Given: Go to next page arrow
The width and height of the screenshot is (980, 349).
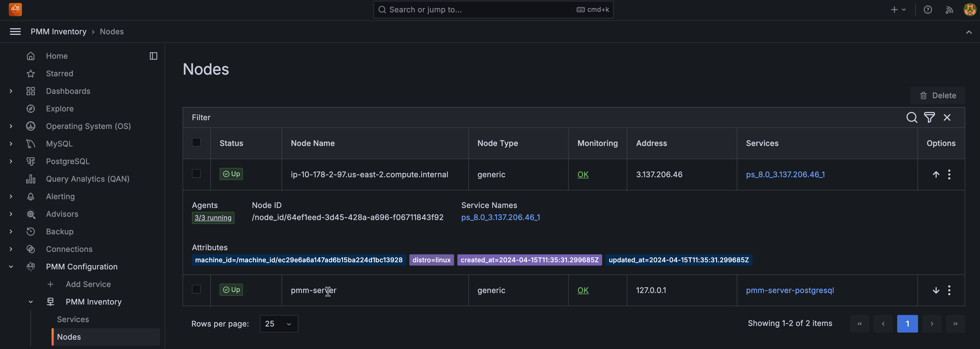Looking at the screenshot, I should point(932,323).
